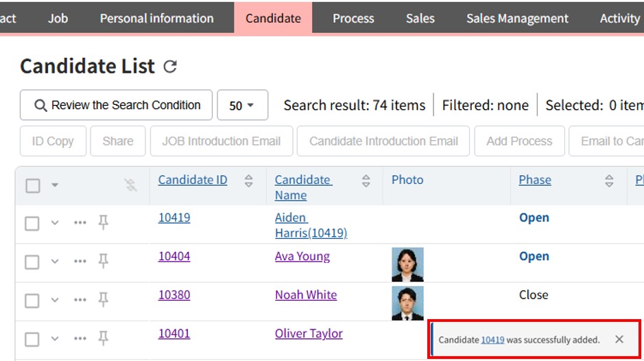Viewport: 644px width, 361px height.
Task: Pin the Noah White row
Action: 104,300
